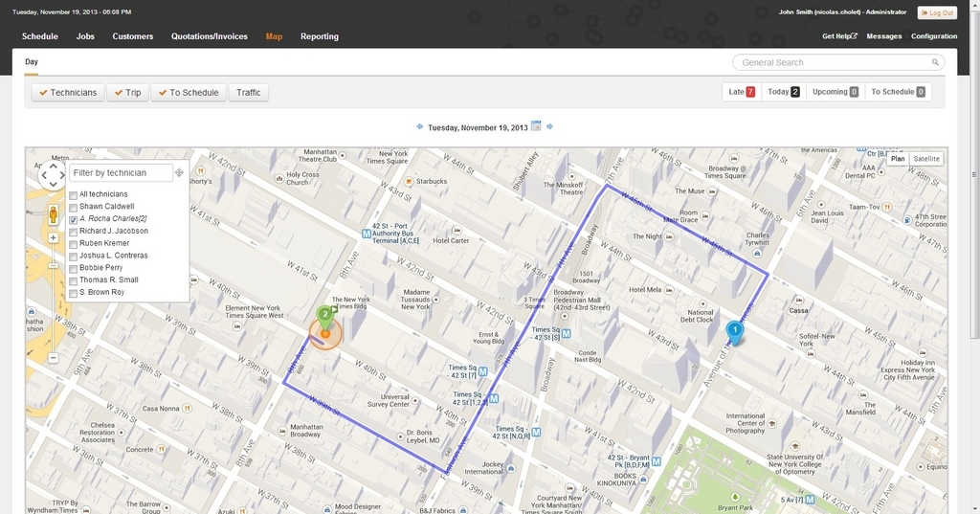
Task: Click the 5 Av [7] subway icon
Action: (x=810, y=500)
